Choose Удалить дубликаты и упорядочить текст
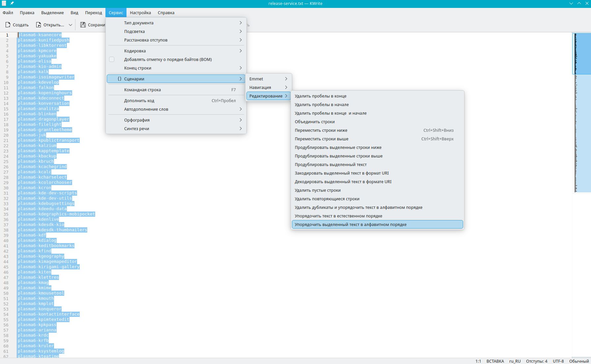Screen dimensions: 591x364 pyautogui.click(x=378, y=208)
